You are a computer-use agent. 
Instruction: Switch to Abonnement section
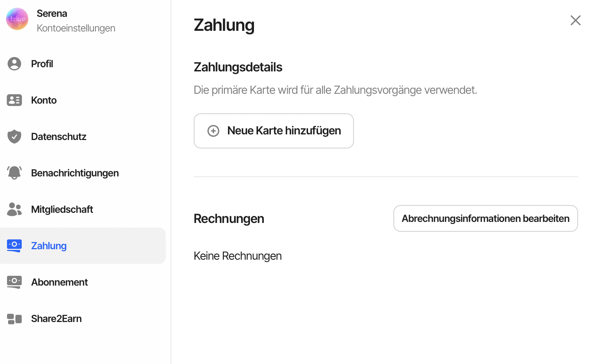60,282
